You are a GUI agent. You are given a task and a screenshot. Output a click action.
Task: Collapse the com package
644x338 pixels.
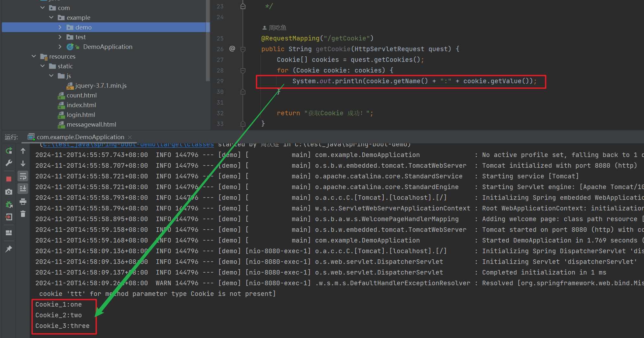42,7
